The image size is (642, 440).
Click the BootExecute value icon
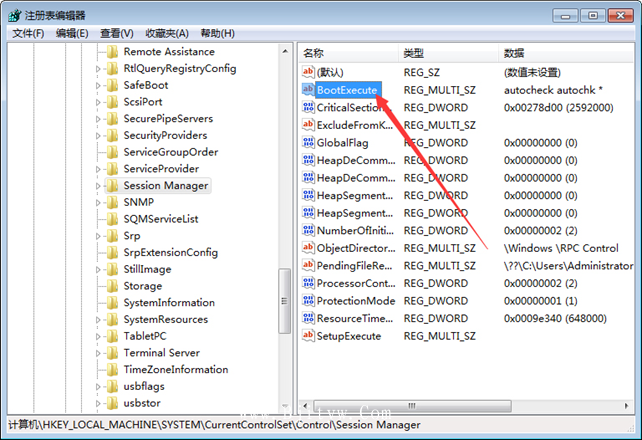[x=308, y=90]
